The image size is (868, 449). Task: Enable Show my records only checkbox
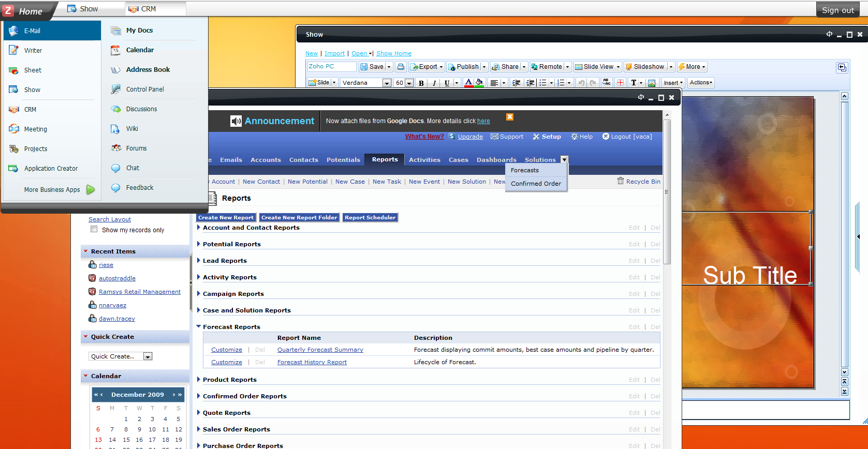pos(94,229)
